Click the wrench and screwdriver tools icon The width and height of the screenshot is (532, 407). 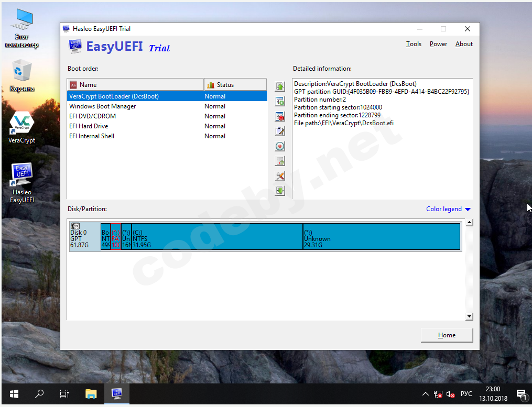point(280,176)
